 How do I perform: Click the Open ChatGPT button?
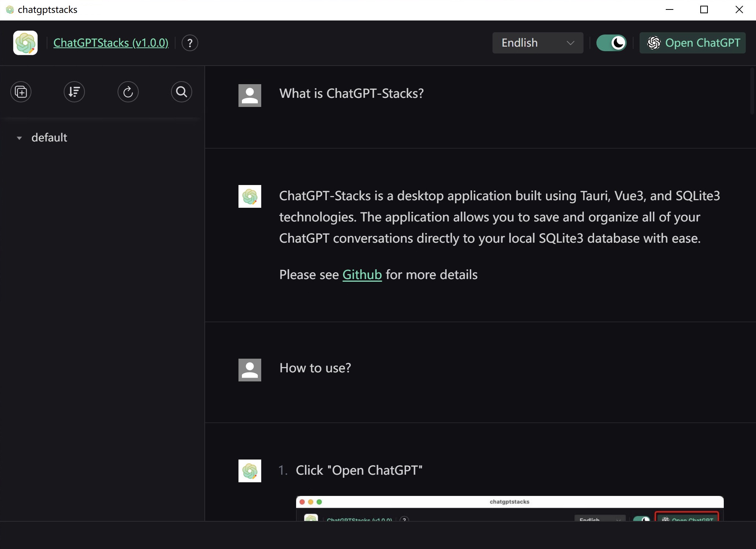[693, 43]
